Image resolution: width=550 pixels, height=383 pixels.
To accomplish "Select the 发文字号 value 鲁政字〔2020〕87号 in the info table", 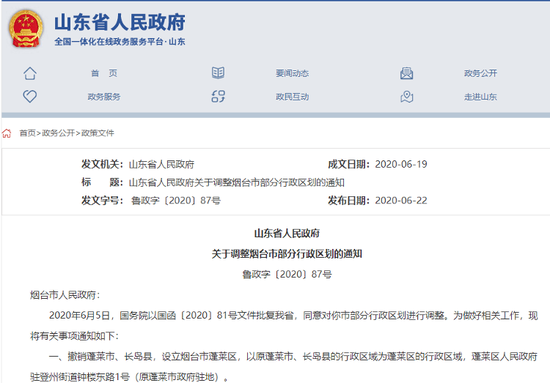I will 175,201.
